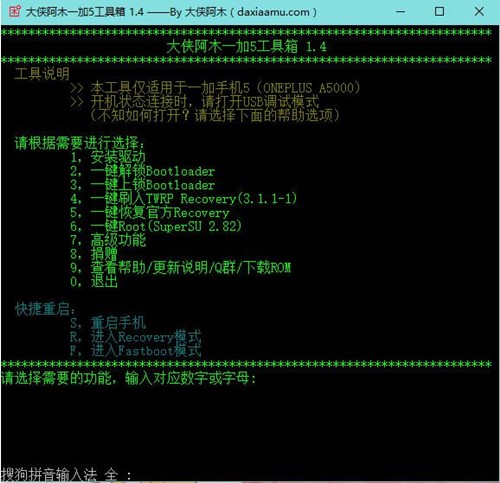Click shortcut S 重启手机
The image size is (500, 483).
[x=108, y=323]
